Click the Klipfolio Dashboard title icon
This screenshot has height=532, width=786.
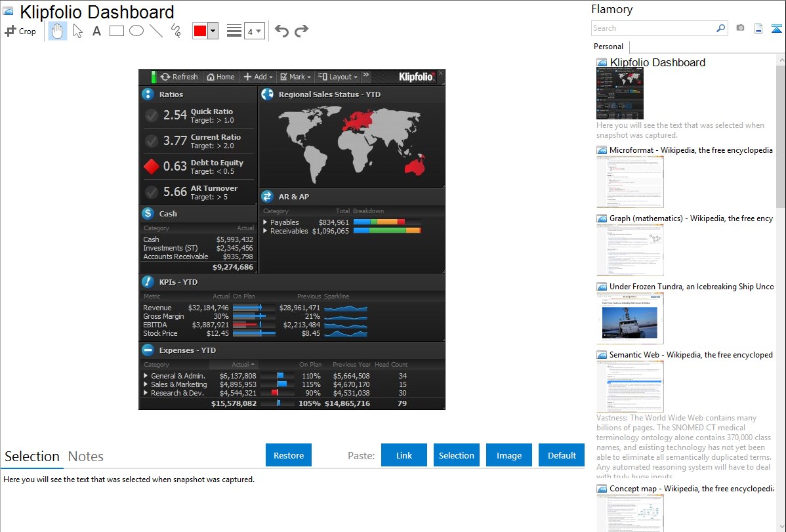coord(9,12)
